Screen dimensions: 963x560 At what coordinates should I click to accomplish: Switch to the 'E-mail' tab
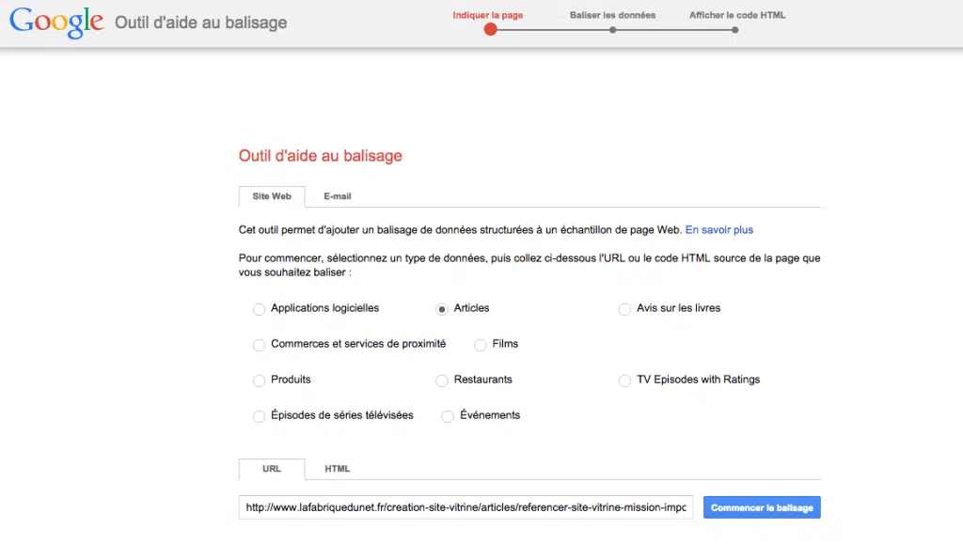(x=338, y=196)
